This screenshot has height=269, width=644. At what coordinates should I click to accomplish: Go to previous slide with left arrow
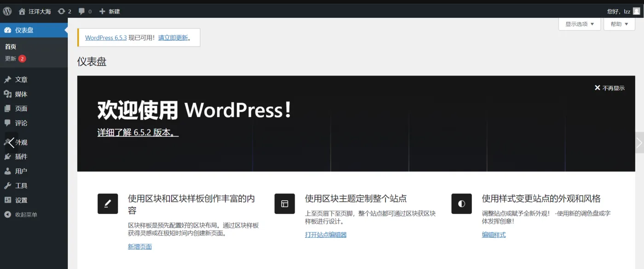click(x=11, y=143)
